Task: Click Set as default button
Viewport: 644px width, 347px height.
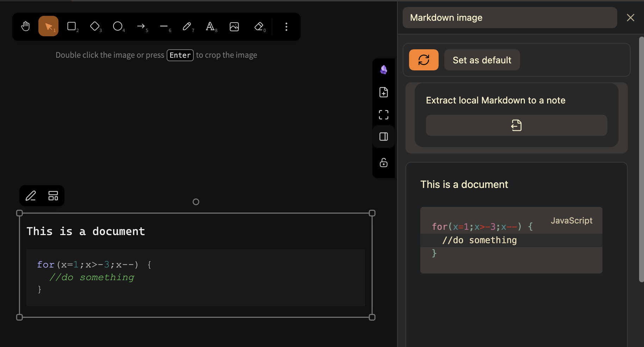Action: pyautogui.click(x=482, y=60)
